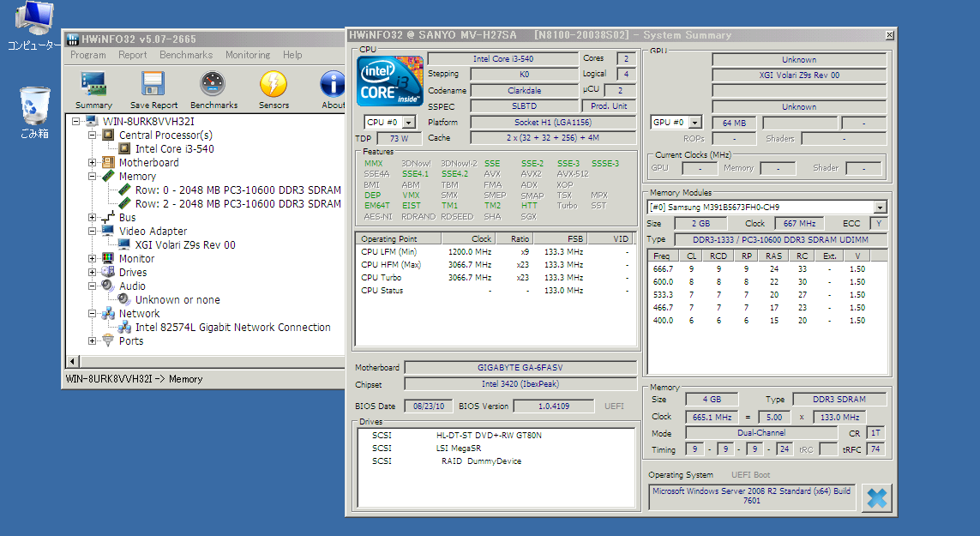Click the Summary toolbar icon
This screenshot has width=980, height=536.
93,85
